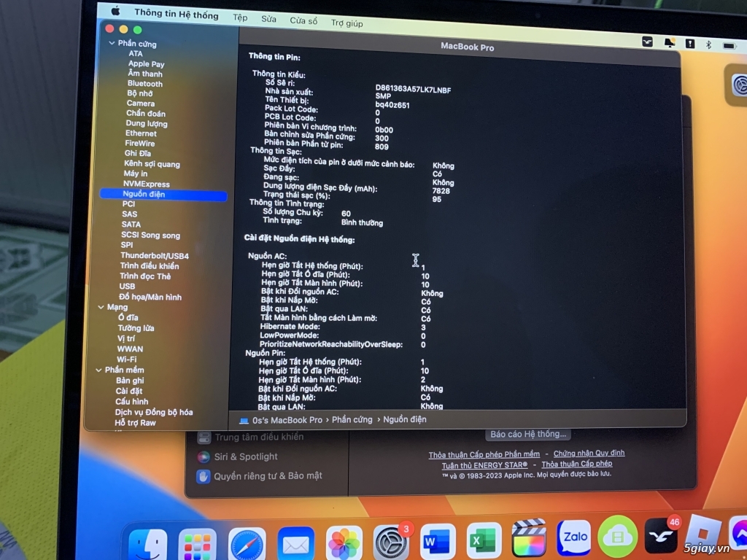Viewport: 747px width, 560px height.
Task: Open Tuân thủ ENERGY STAR link
Action: [484, 465]
